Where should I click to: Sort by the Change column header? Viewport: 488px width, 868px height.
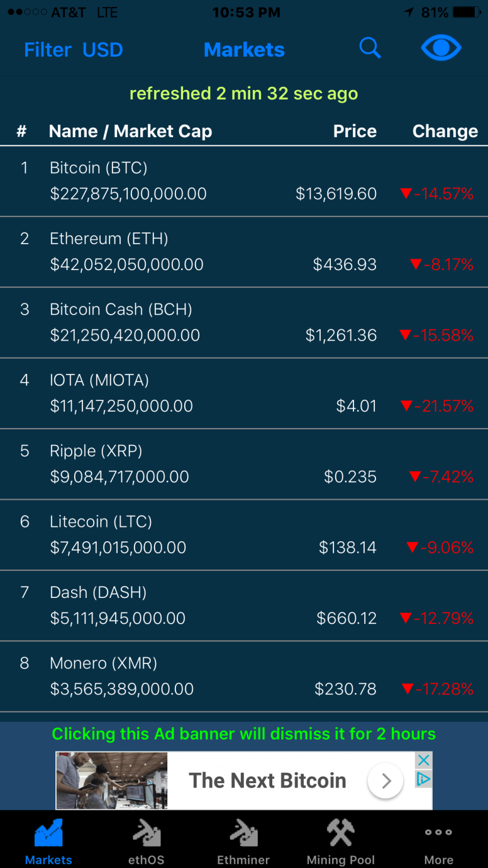445,131
